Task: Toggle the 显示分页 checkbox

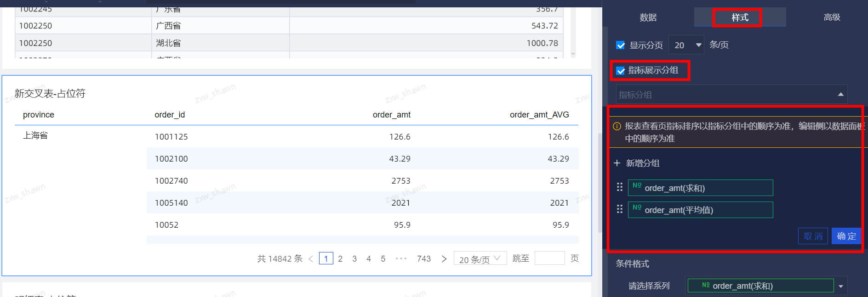Action: [x=621, y=45]
